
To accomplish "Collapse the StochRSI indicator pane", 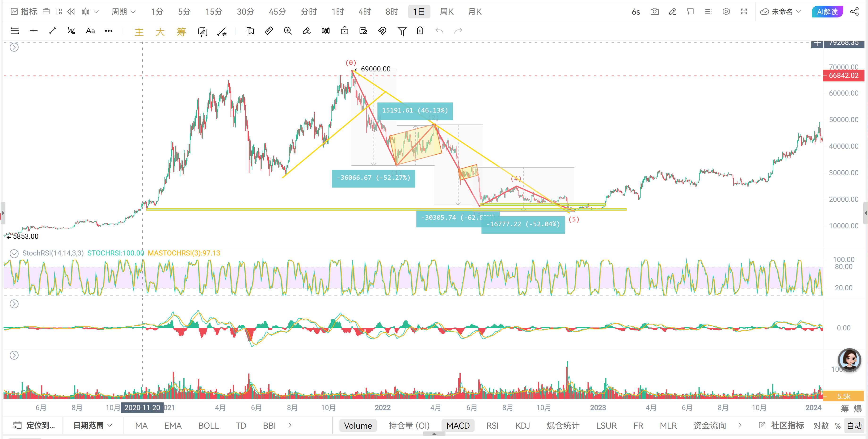I will [x=14, y=253].
